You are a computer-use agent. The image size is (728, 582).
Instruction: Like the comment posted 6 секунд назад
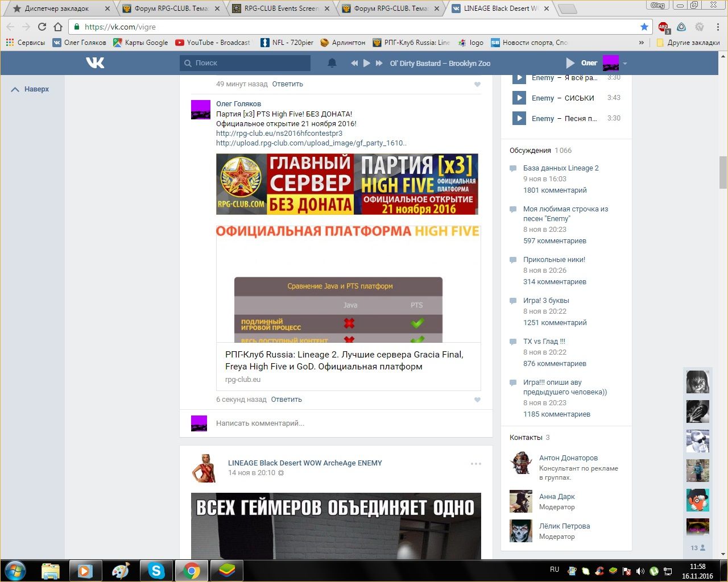click(477, 400)
